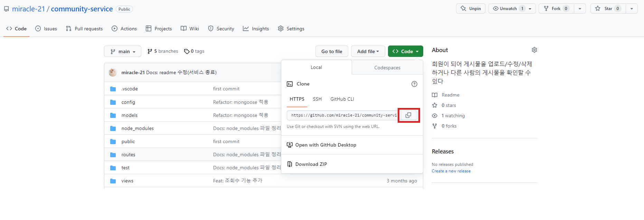This screenshot has height=220, width=644.
Task: Click the config folder icon
Action: pos(113,102)
